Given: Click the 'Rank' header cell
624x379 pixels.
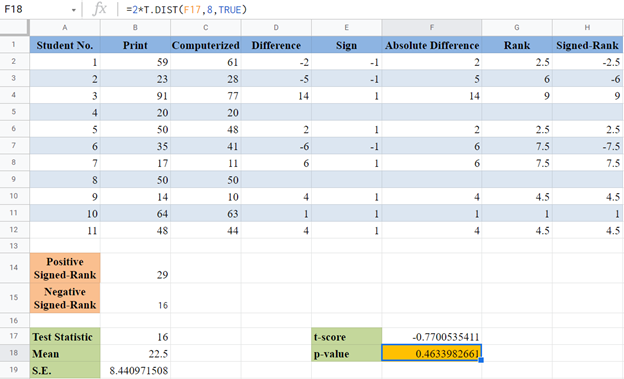Looking at the screenshot, I should [x=517, y=45].
